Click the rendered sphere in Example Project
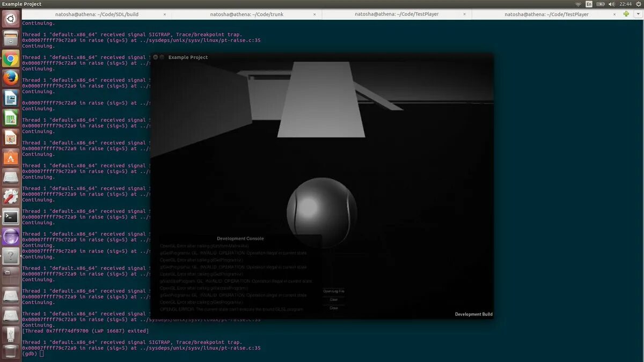644x362 pixels. coord(322,212)
